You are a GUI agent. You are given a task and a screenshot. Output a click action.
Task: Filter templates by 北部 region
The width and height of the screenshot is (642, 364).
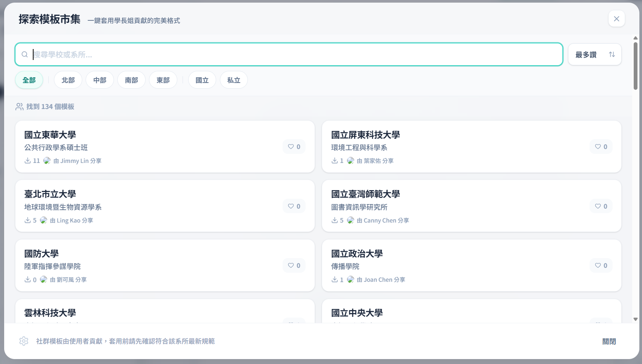pos(68,80)
